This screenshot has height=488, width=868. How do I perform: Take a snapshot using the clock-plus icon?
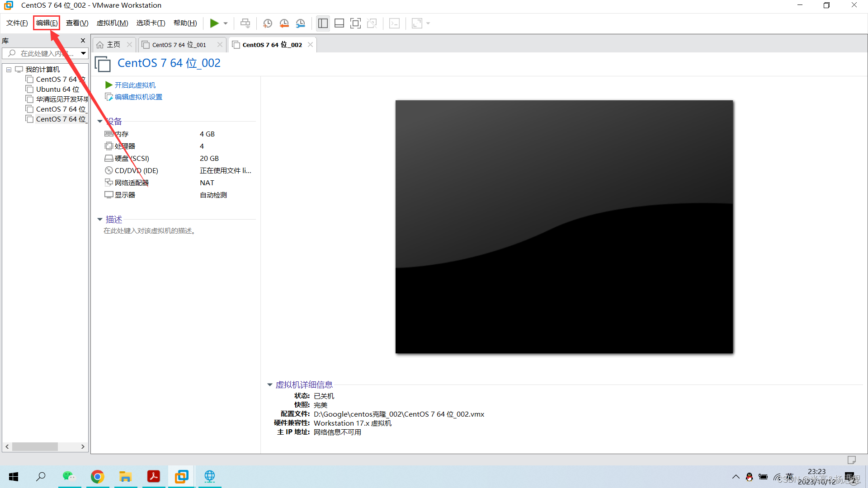(x=267, y=23)
